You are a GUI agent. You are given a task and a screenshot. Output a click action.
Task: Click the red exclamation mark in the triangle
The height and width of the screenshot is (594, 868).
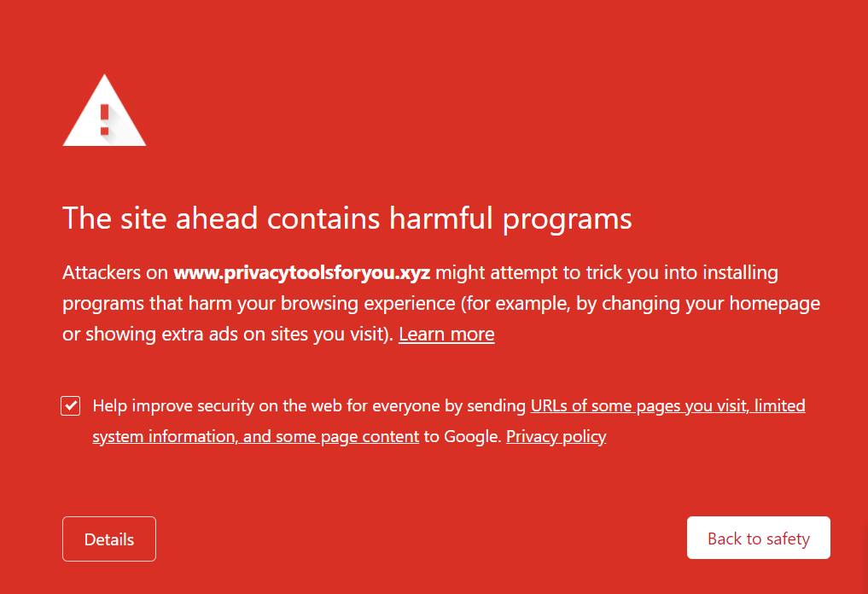coord(105,119)
